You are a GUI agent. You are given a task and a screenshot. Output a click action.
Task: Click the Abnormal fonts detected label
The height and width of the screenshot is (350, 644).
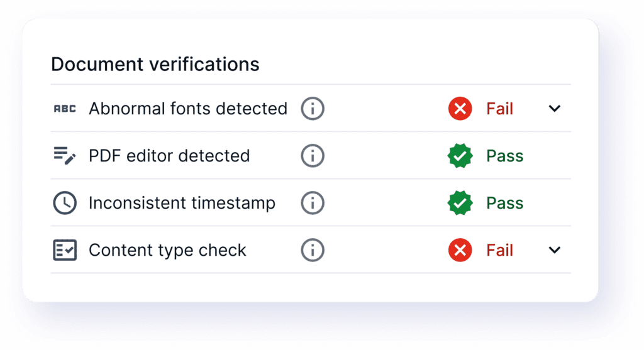click(187, 109)
